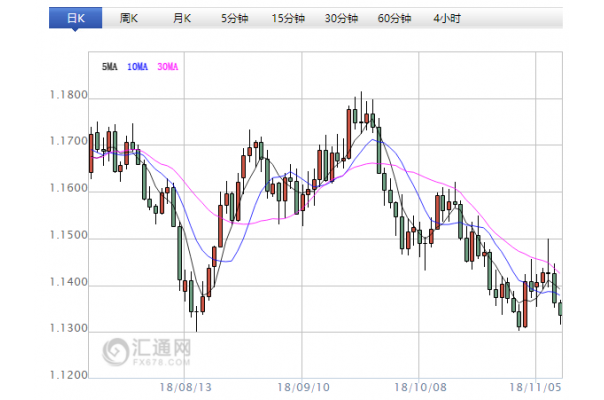Click the 18/09/10 date axis label
The width and height of the screenshot is (604, 400).
(302, 386)
